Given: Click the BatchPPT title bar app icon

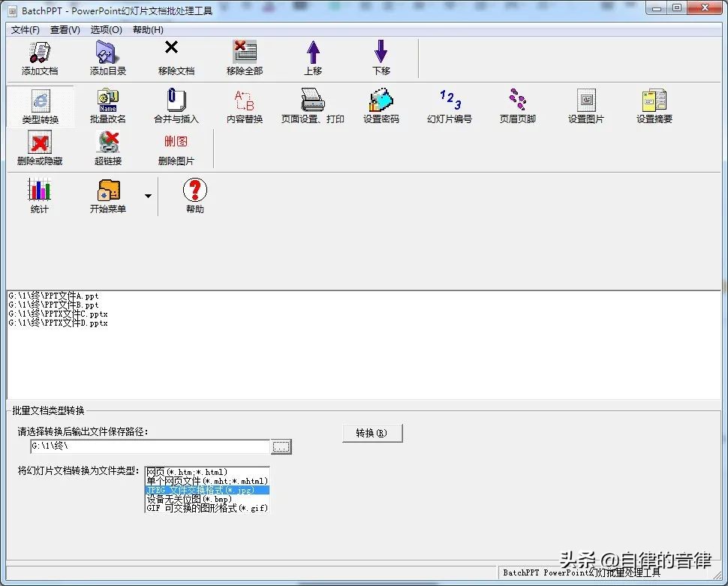Looking at the screenshot, I should [x=13, y=11].
